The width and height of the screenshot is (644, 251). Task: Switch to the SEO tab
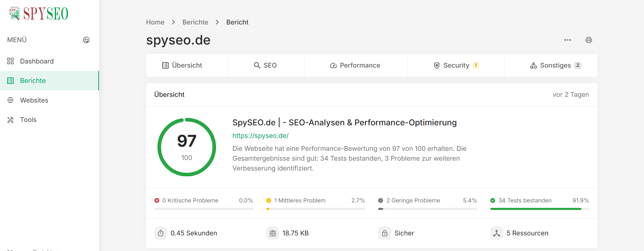click(x=266, y=65)
